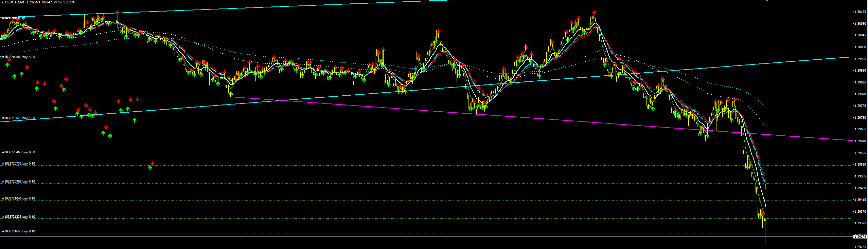Click the take-profit label on red dashed line

pos(14,18)
